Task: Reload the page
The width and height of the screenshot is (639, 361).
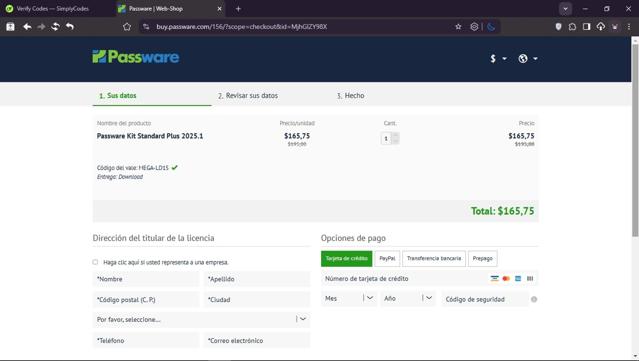Action: point(55,26)
